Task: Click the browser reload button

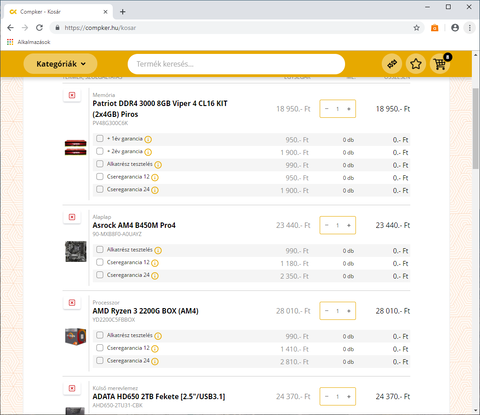Action: point(39,28)
